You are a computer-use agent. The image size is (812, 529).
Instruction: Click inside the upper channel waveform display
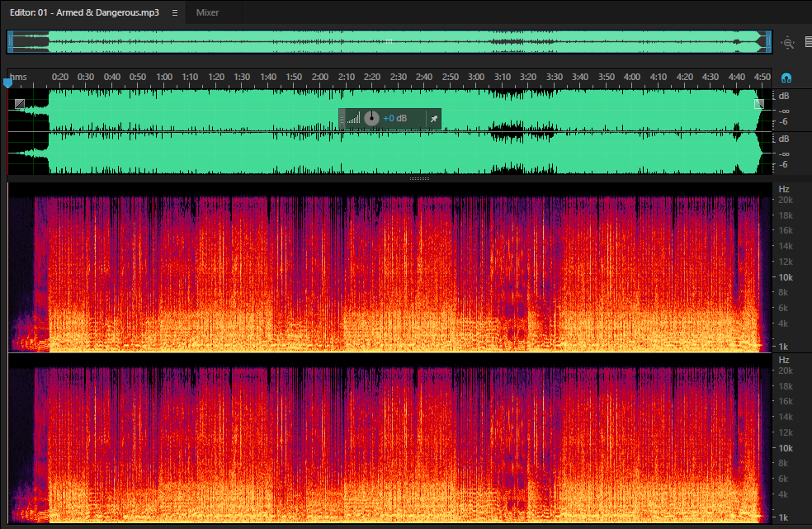[x=389, y=110]
